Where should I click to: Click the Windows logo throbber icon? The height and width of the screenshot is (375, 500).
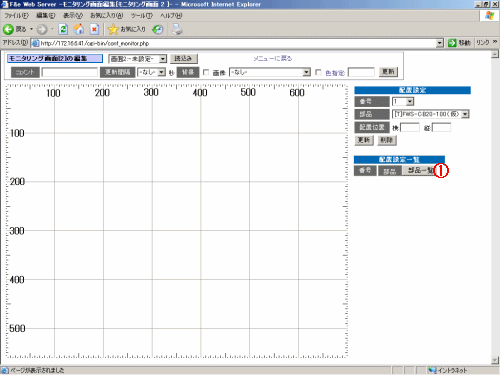tap(490, 15)
